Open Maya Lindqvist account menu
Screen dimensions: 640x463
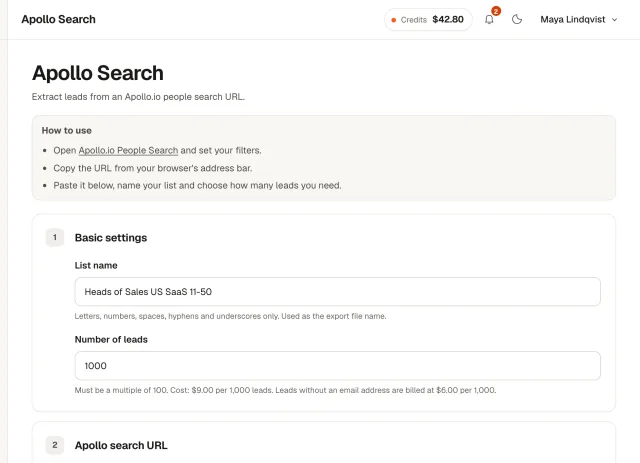pyautogui.click(x=578, y=20)
